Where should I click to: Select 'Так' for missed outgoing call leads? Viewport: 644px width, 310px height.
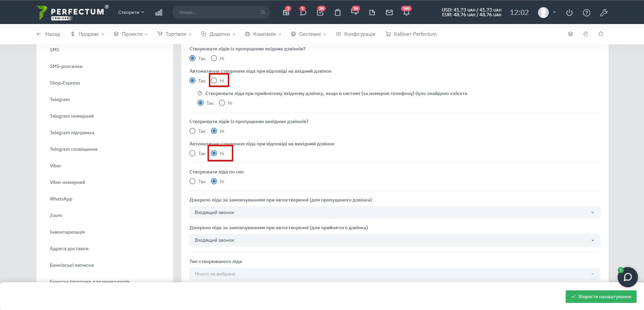click(192, 131)
